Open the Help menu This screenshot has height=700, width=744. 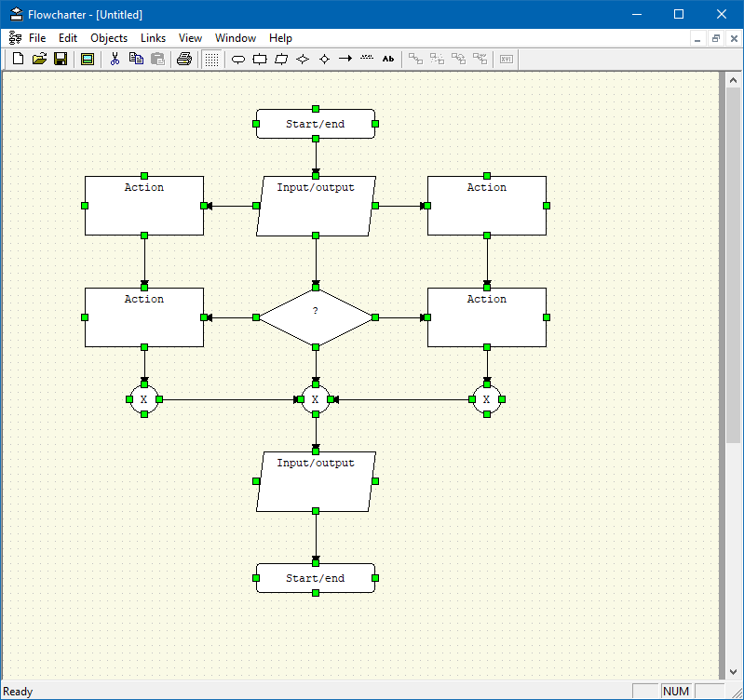pos(280,38)
